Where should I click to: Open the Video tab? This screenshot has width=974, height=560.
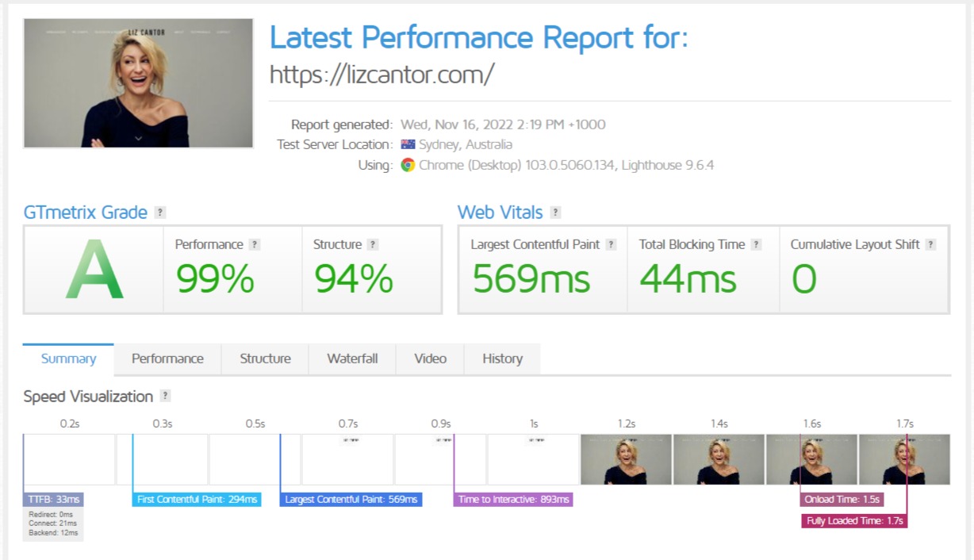(x=430, y=359)
